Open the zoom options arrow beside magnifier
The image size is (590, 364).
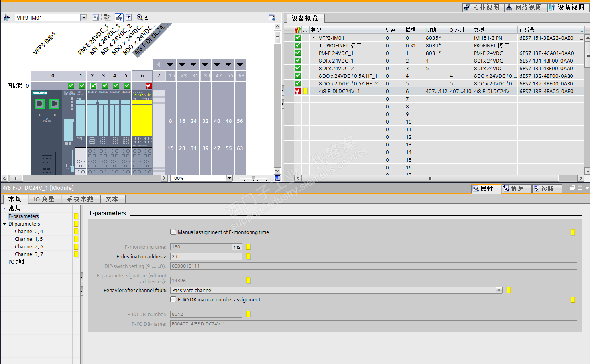click(146, 18)
